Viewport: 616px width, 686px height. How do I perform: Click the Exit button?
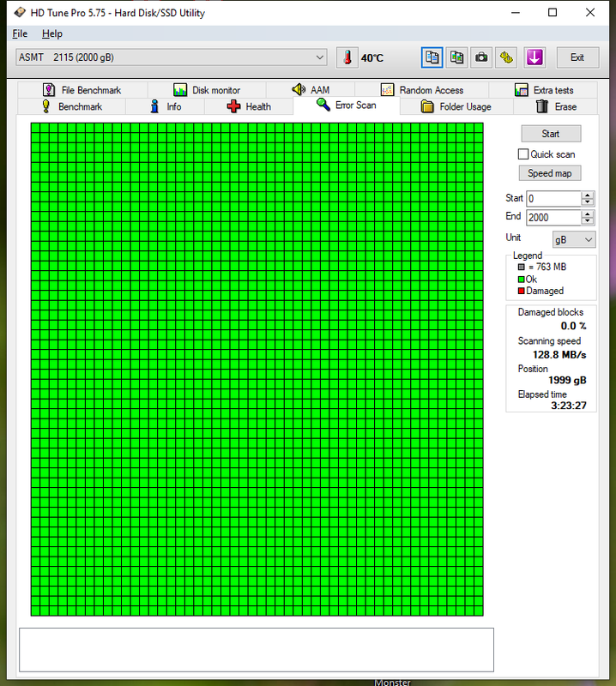[x=577, y=57]
